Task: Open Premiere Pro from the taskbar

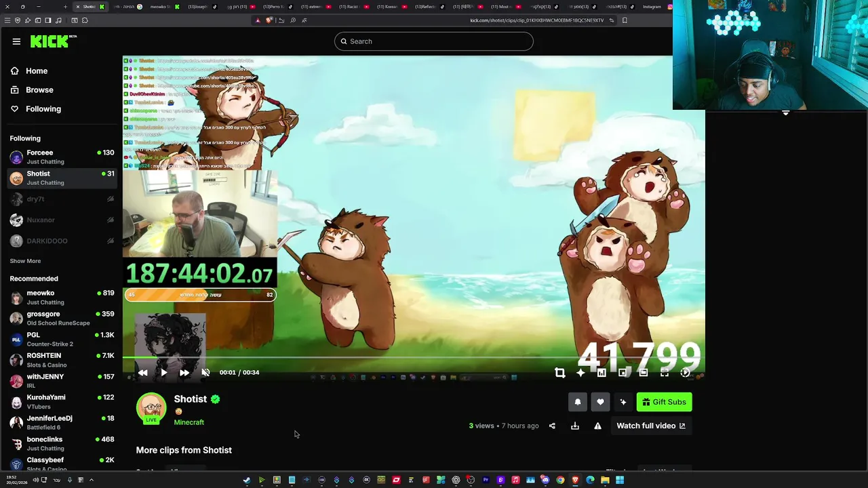Action: tap(486, 480)
